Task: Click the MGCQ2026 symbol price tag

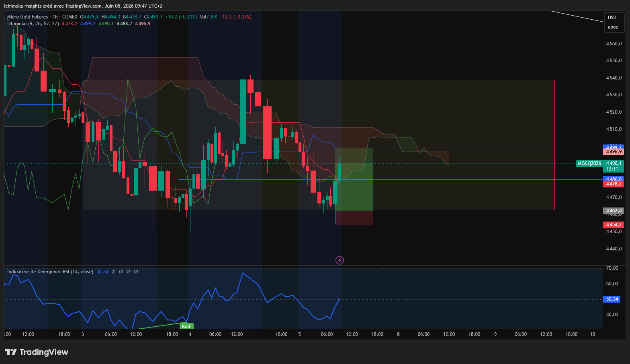Action: [x=589, y=163]
